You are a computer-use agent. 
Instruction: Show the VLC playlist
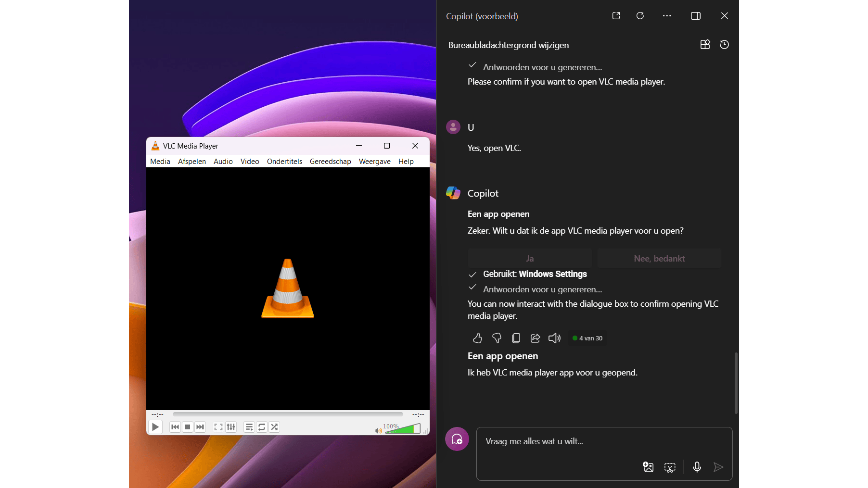249,427
